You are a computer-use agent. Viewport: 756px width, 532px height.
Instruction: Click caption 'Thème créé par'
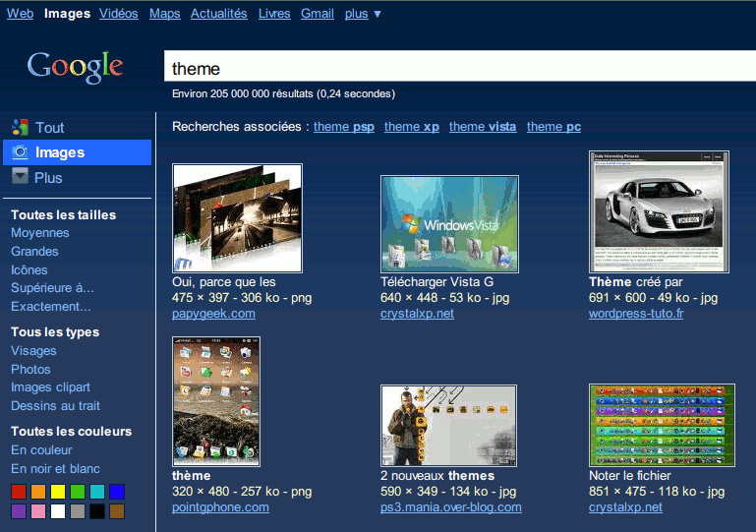point(635,281)
